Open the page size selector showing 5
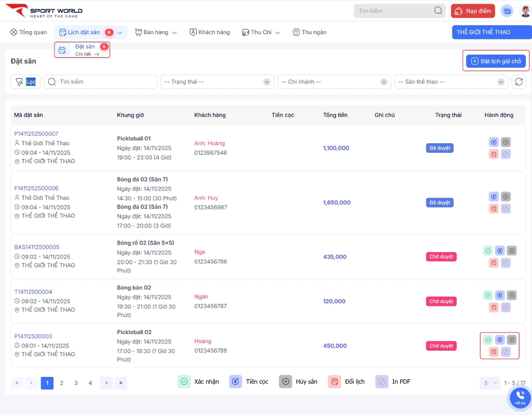Viewport: 532px width, 416px height. 490,383
